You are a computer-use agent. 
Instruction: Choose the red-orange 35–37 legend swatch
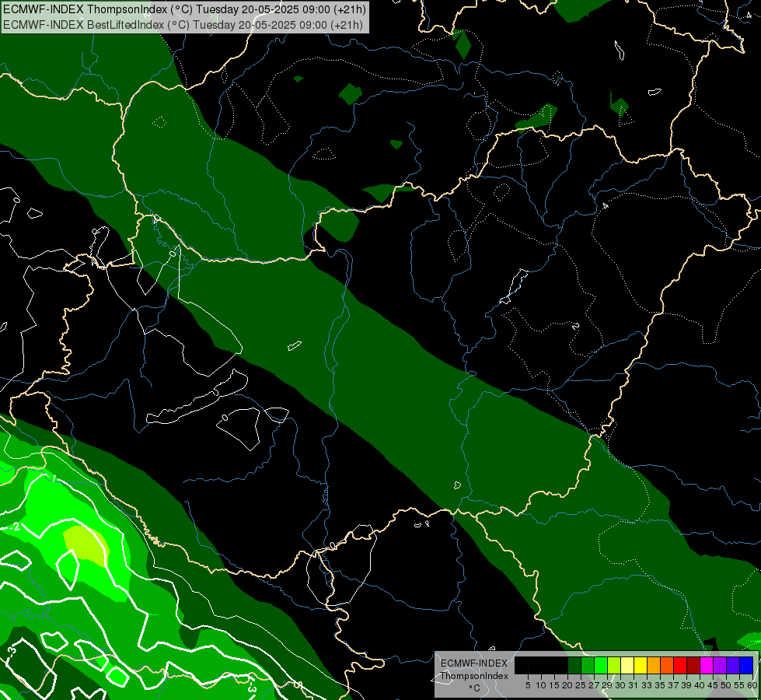(667, 665)
